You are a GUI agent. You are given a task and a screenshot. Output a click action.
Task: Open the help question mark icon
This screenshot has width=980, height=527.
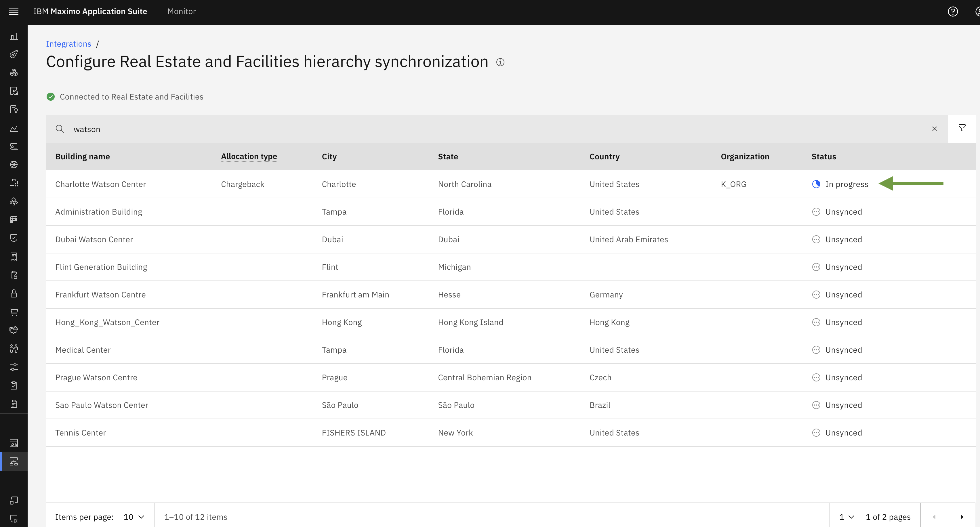[x=953, y=12]
